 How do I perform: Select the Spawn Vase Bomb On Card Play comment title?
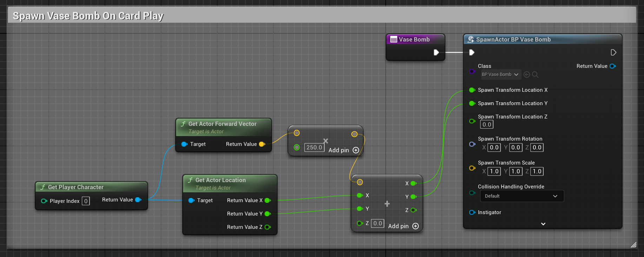[88, 16]
